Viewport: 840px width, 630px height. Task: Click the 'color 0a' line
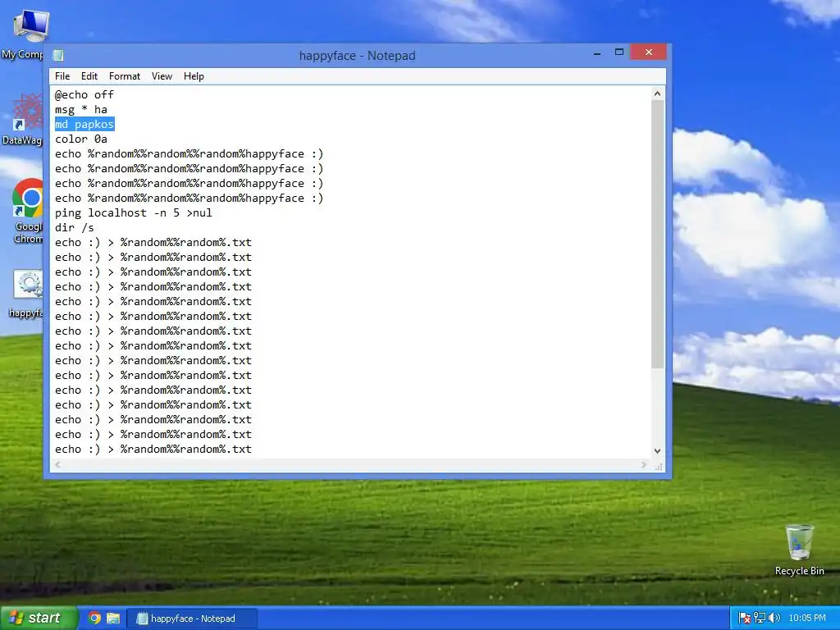click(x=81, y=139)
